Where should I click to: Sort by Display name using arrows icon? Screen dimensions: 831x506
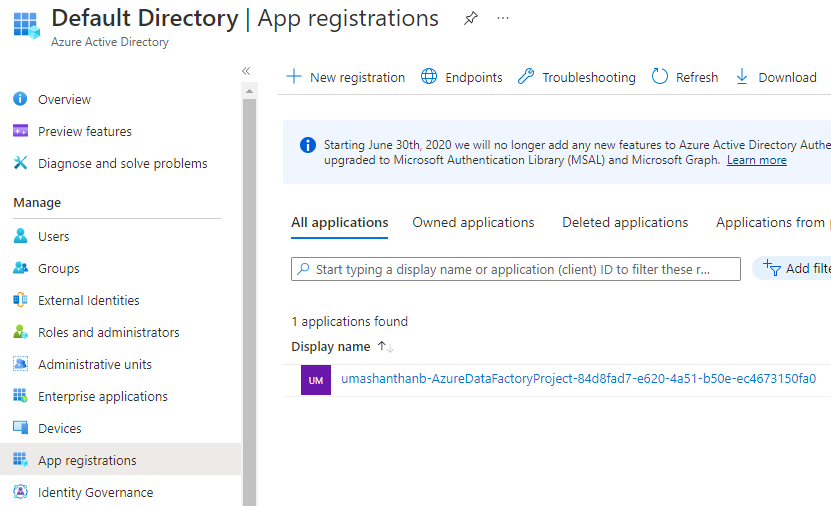385,347
